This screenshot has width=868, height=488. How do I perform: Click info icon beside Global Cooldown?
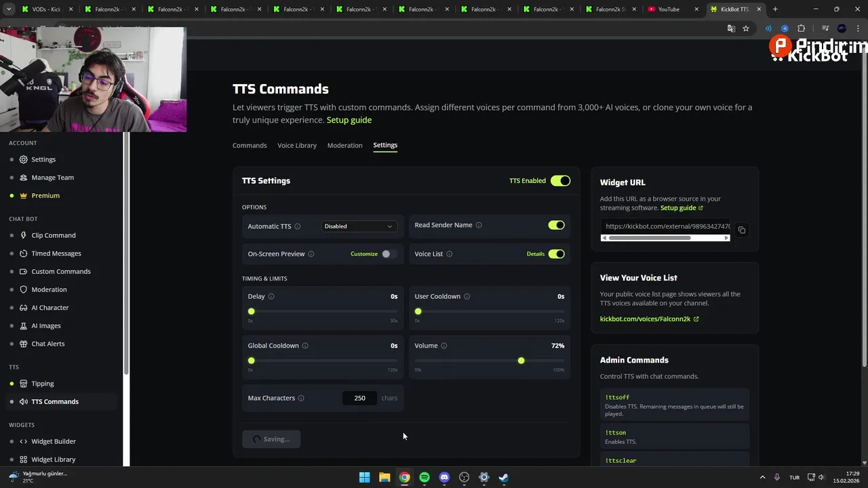pyautogui.click(x=305, y=346)
